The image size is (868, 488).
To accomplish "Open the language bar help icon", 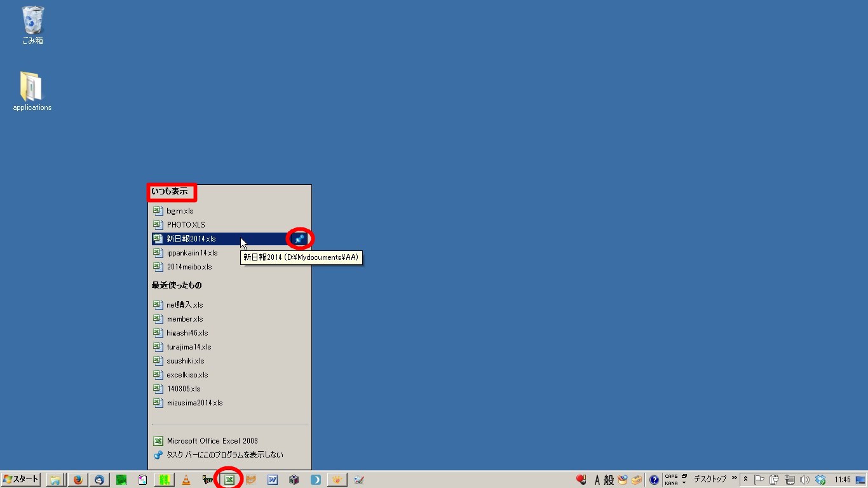I will point(654,480).
